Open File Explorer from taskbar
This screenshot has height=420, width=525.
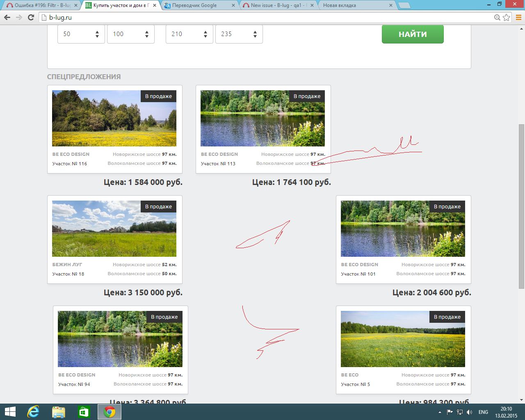(x=59, y=412)
